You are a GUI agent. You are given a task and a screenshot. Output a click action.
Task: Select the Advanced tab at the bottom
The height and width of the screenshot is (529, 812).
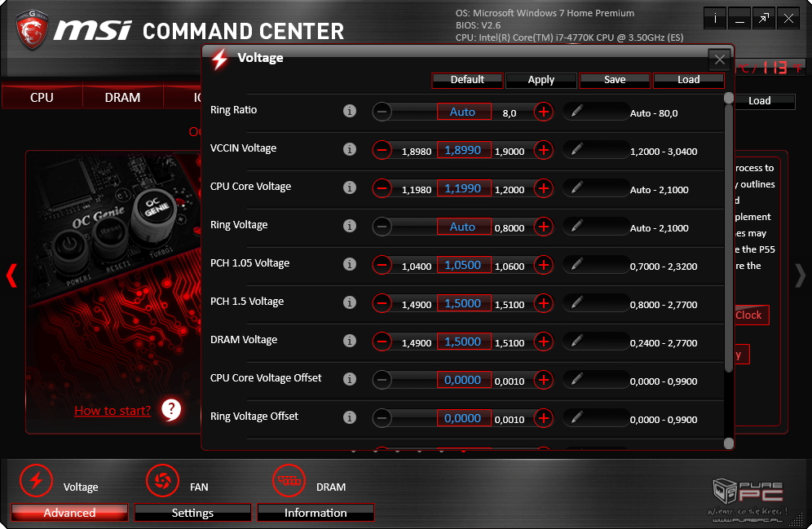[69, 513]
